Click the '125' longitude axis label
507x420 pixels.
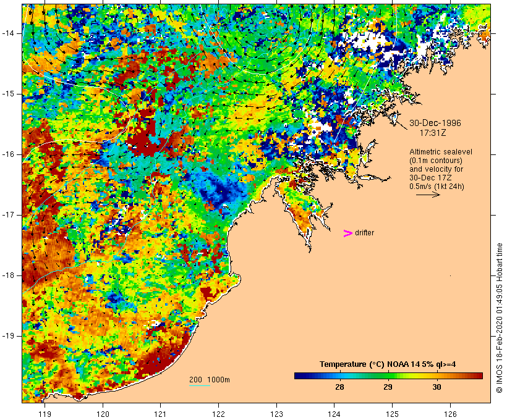[393, 414]
